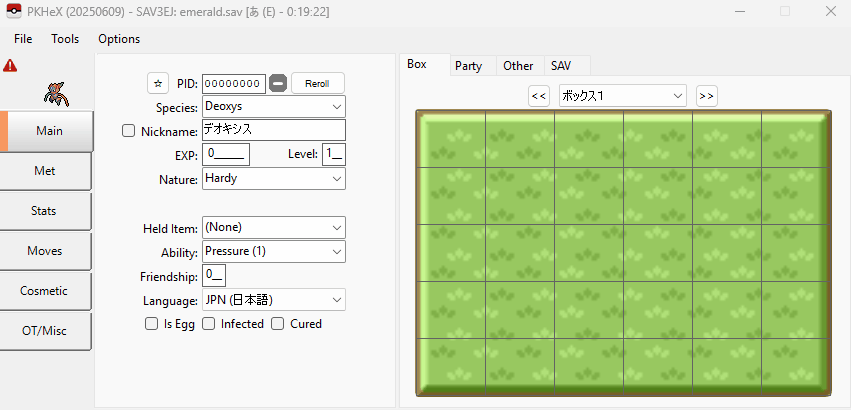Open the Met side tab
This screenshot has height=410, width=851.
click(x=45, y=171)
